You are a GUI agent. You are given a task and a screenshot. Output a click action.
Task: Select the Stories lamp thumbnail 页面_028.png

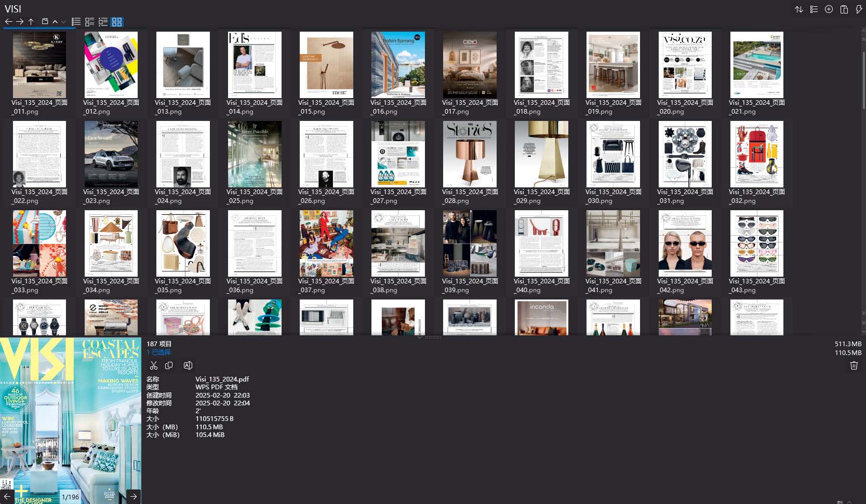[x=470, y=154]
